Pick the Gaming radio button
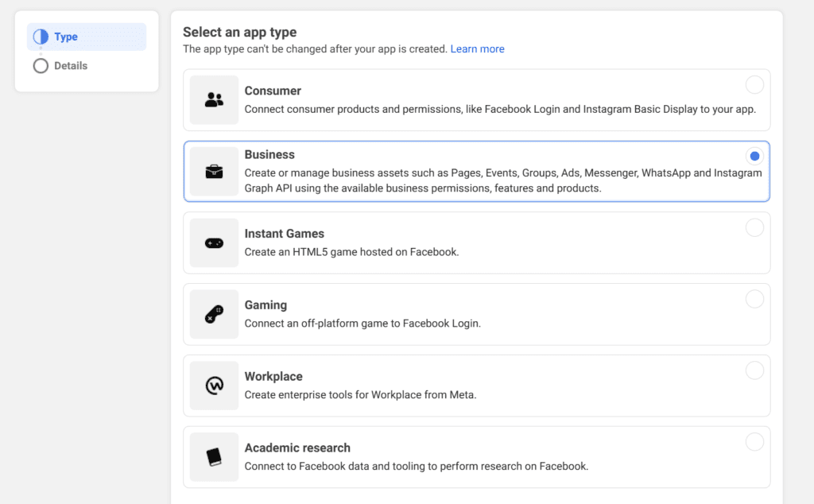 (754, 299)
